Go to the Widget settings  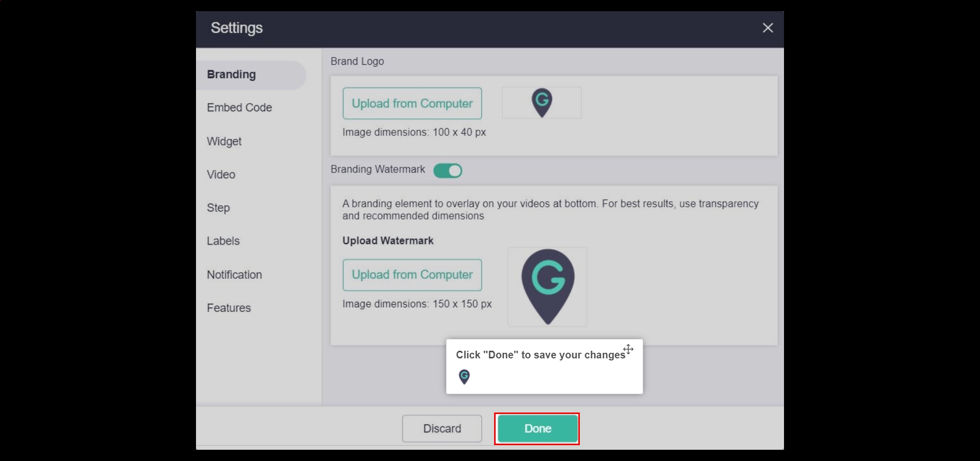click(x=224, y=141)
